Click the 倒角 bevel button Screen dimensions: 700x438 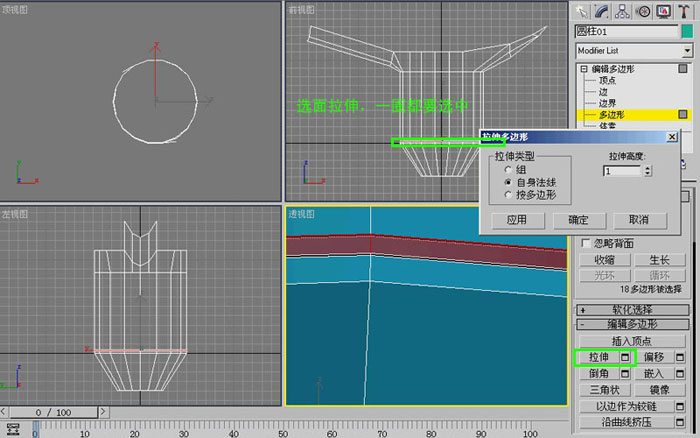pyautogui.click(x=599, y=374)
